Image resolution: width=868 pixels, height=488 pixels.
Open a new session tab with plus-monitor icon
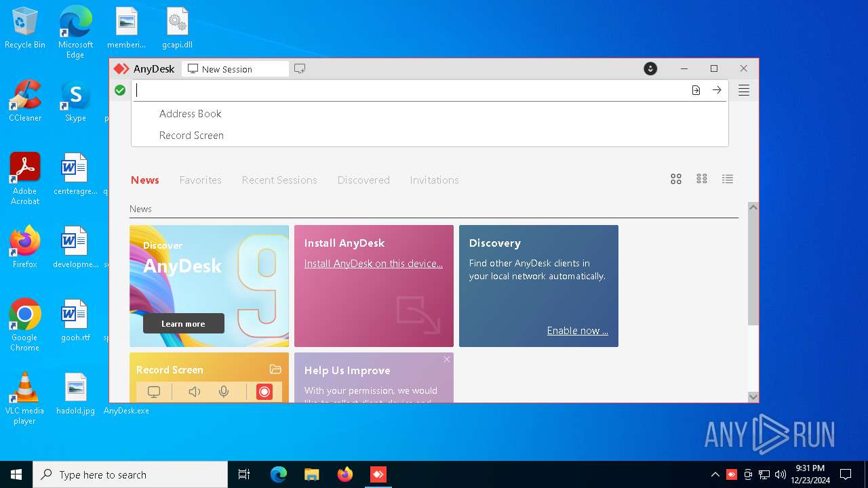(x=300, y=68)
